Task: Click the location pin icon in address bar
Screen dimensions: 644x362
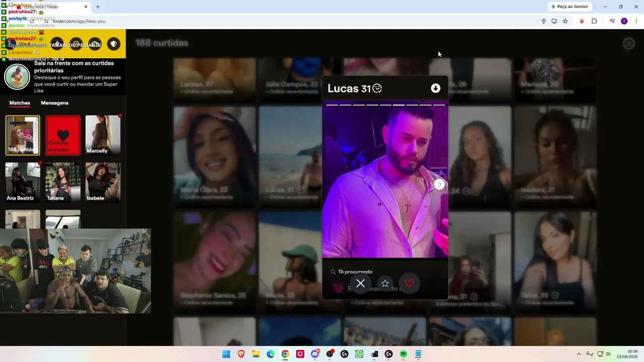Action: pyautogui.click(x=543, y=21)
